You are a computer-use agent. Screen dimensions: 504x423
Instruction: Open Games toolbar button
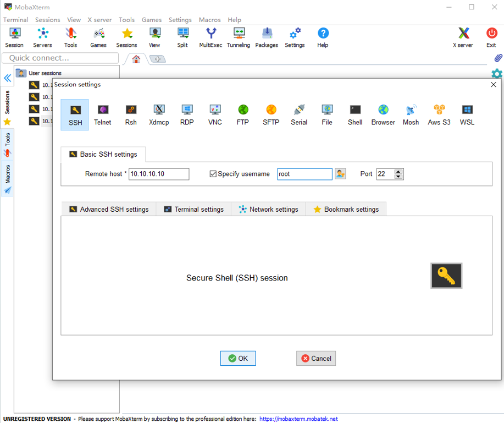point(98,37)
